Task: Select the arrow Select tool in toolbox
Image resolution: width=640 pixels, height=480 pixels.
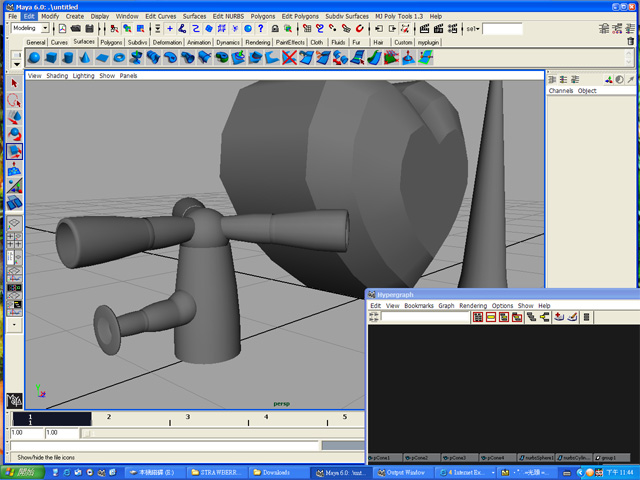Action: [x=14, y=84]
